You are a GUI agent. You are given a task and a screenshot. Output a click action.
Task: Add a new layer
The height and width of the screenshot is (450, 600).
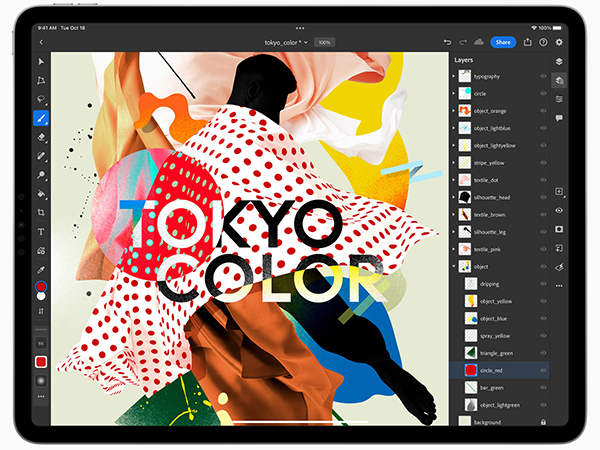[559, 191]
